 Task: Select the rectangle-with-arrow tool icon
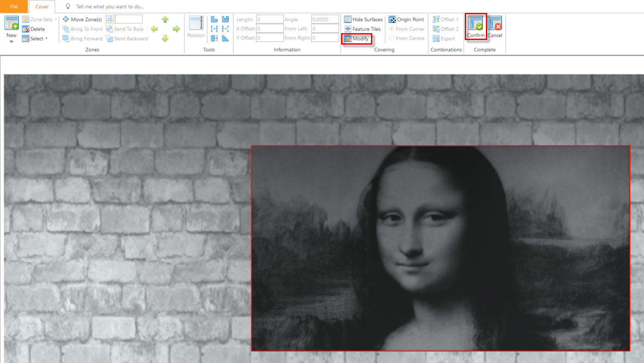pos(214,39)
